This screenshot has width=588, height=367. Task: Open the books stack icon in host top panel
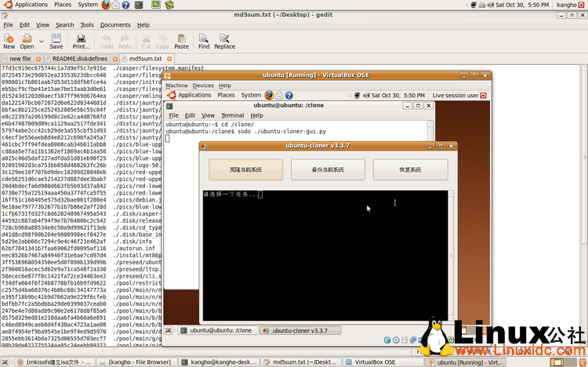[x=169, y=5]
